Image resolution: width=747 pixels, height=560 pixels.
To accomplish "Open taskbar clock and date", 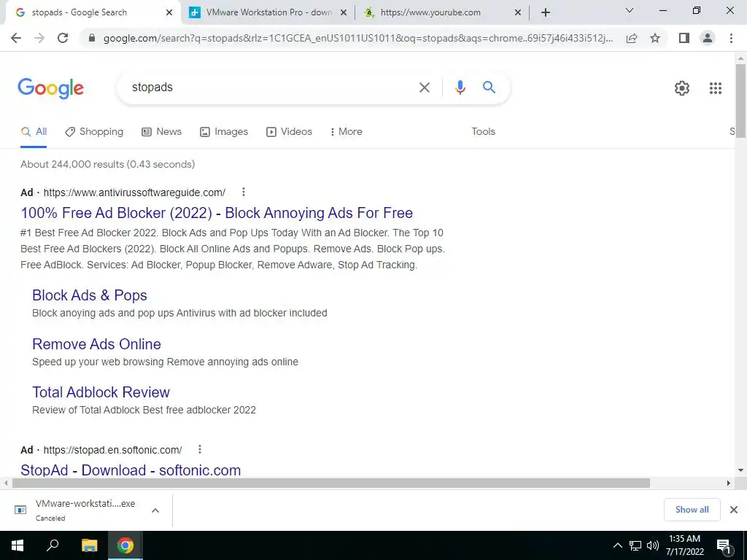I will click(x=684, y=545).
